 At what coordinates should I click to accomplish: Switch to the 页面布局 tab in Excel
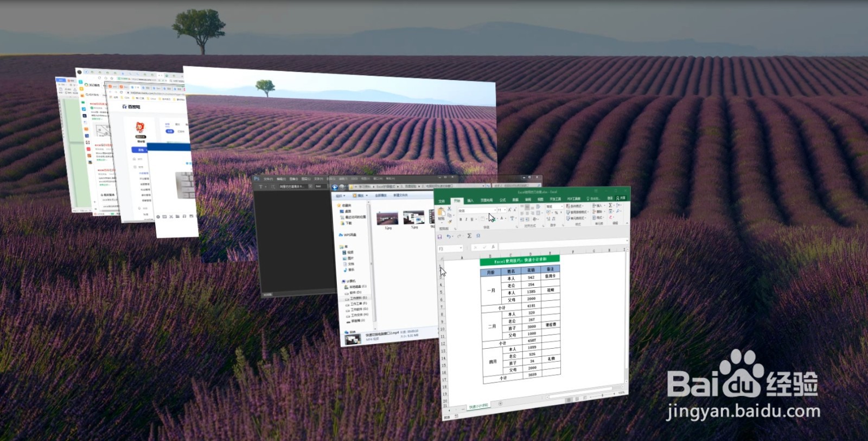(486, 200)
